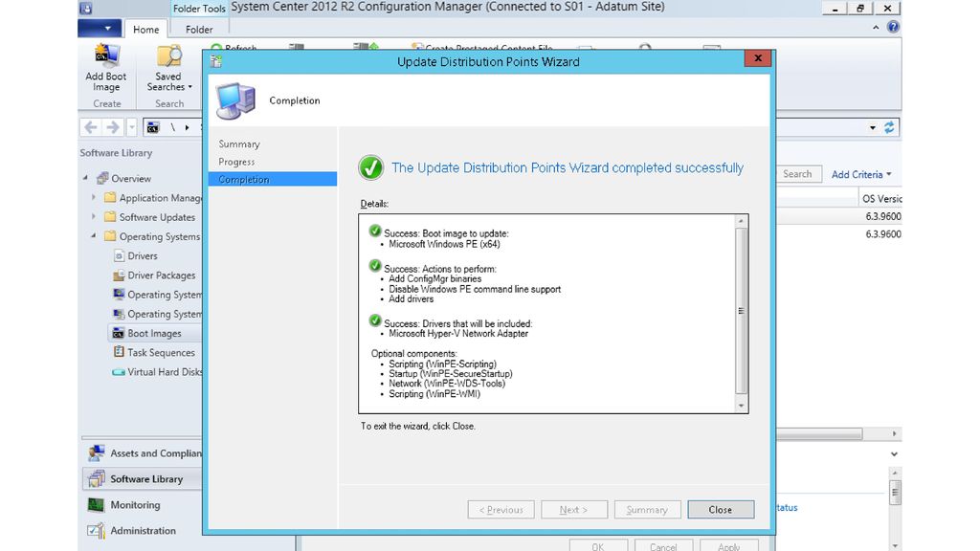Click the Assets and Compliance workspace icon

coord(97,452)
